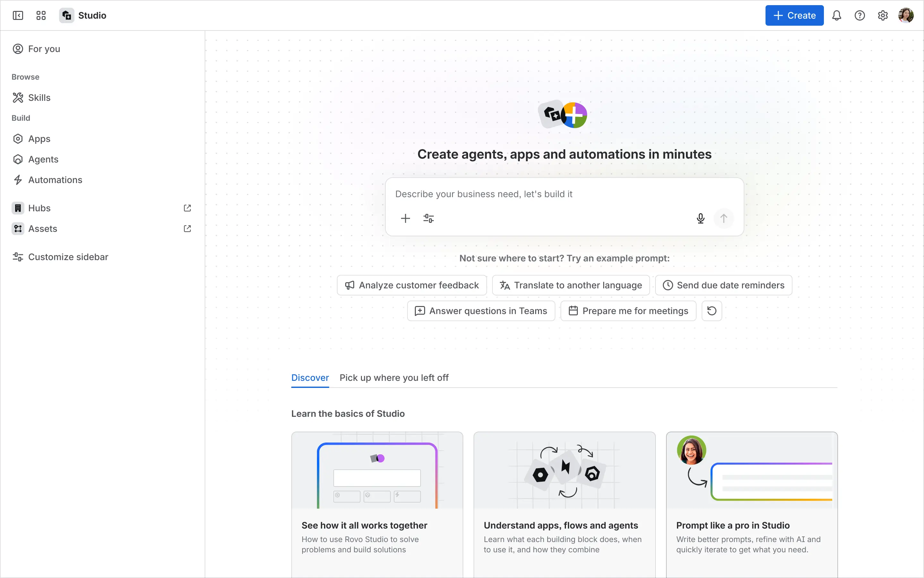This screenshot has width=924, height=578.
Task: Open the notifications bell
Action: pos(836,15)
